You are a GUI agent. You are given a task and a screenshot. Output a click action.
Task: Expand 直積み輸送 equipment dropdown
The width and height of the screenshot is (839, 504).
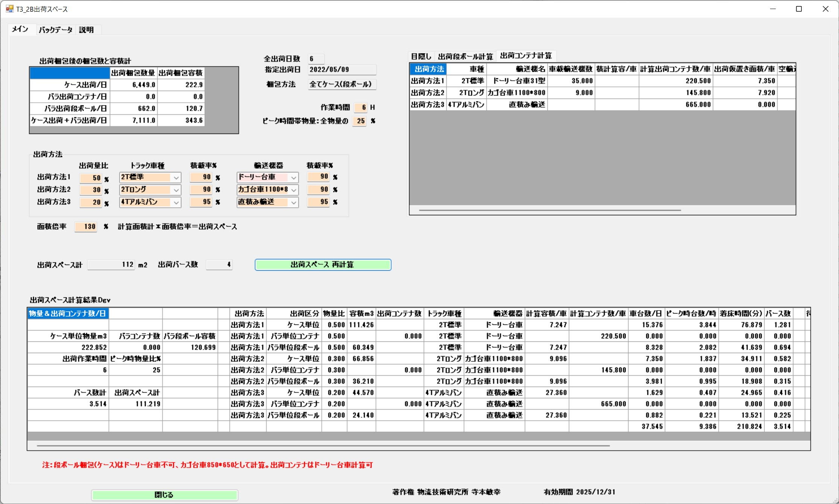(294, 203)
